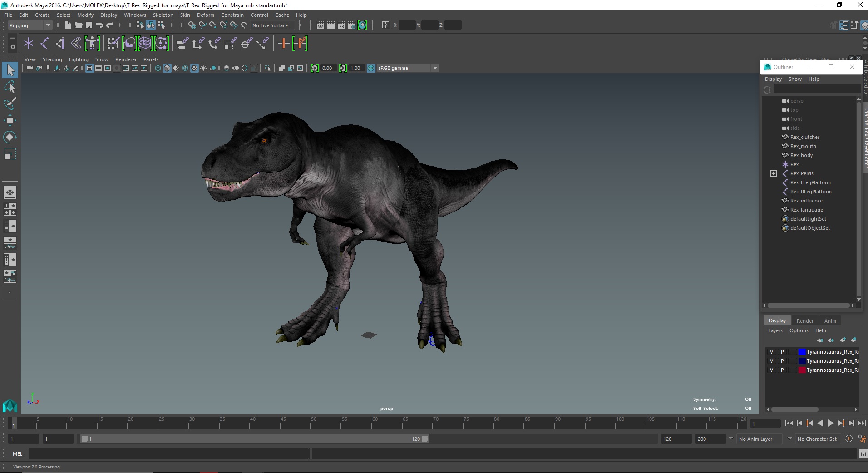The height and width of the screenshot is (473, 868).
Task: Click the Save scene icon
Action: [89, 25]
